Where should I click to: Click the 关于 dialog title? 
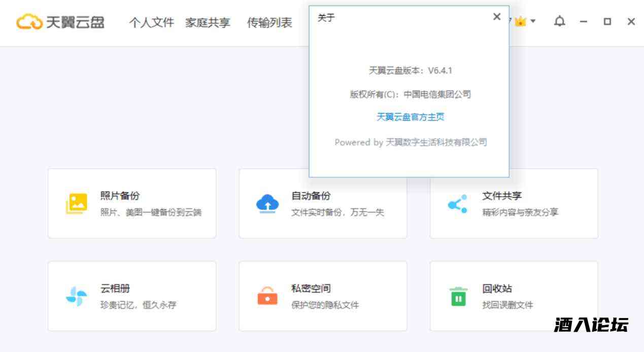coord(326,18)
